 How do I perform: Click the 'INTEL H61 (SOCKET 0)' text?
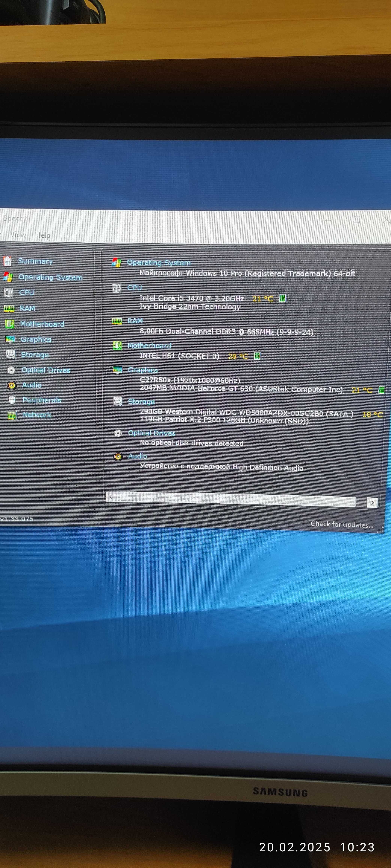click(179, 356)
